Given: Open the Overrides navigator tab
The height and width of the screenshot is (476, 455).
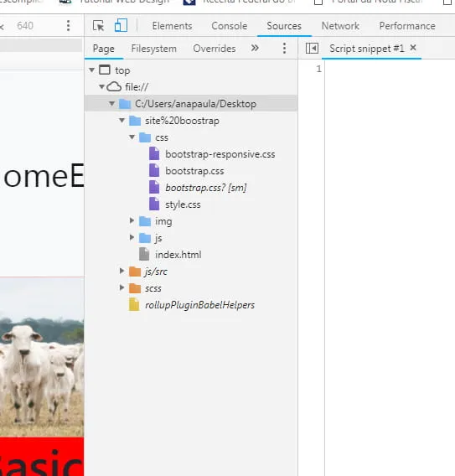Looking at the screenshot, I should (x=215, y=49).
